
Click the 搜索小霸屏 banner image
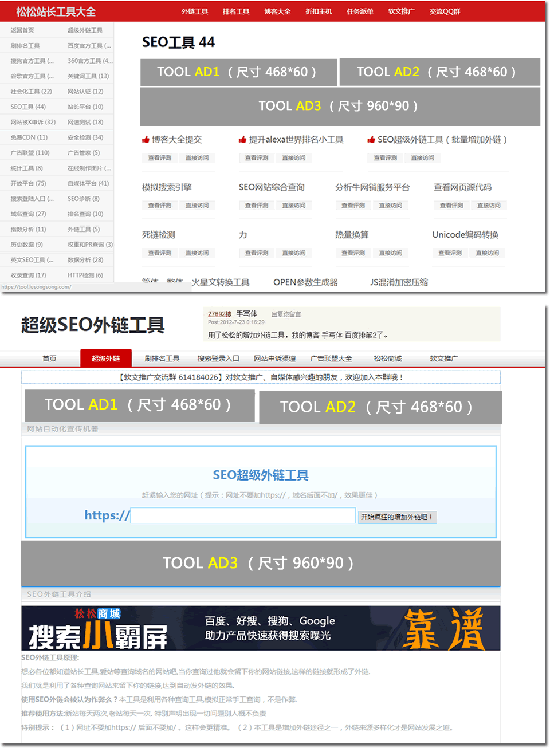pyautogui.click(x=261, y=628)
